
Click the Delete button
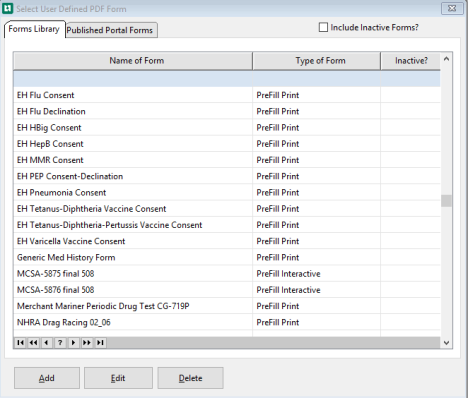190,378
